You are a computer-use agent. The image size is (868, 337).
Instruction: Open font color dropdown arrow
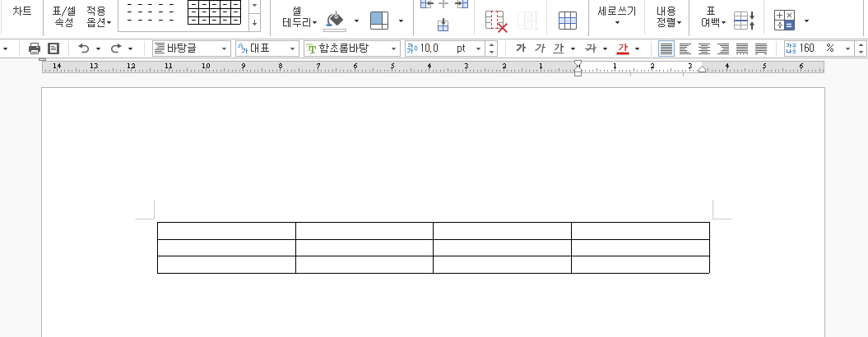point(637,48)
